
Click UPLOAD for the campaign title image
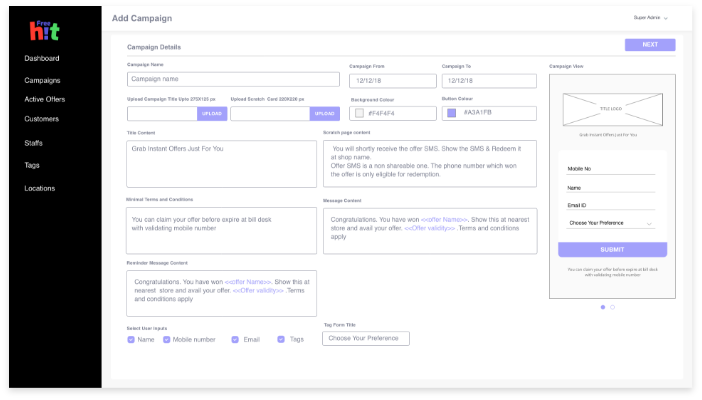[x=211, y=114]
